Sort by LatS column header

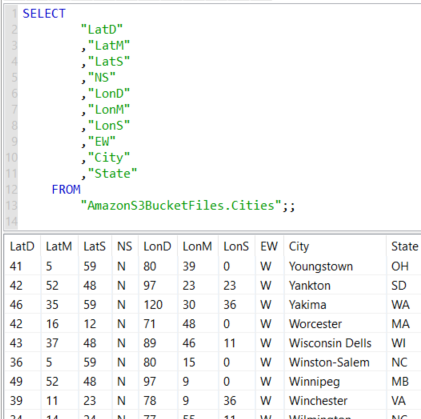[94, 247]
